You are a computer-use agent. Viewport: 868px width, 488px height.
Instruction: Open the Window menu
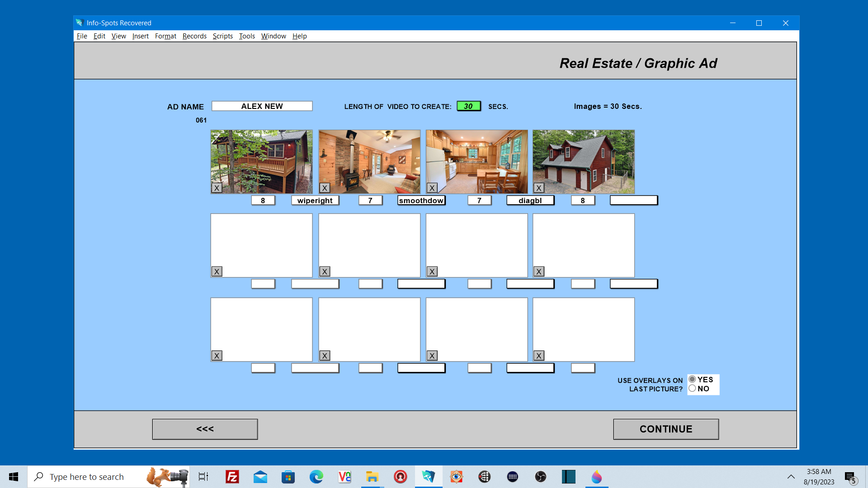coord(274,36)
